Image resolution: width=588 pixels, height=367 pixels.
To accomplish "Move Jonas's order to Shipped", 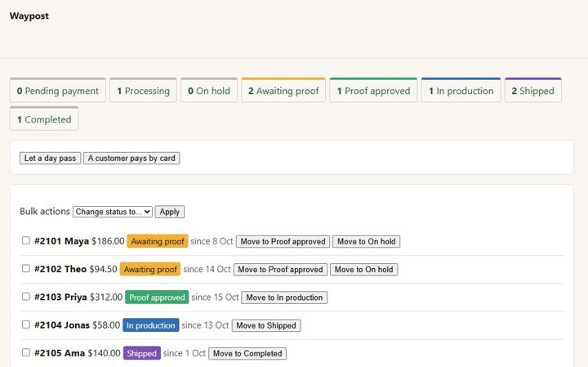I will coord(266,325).
